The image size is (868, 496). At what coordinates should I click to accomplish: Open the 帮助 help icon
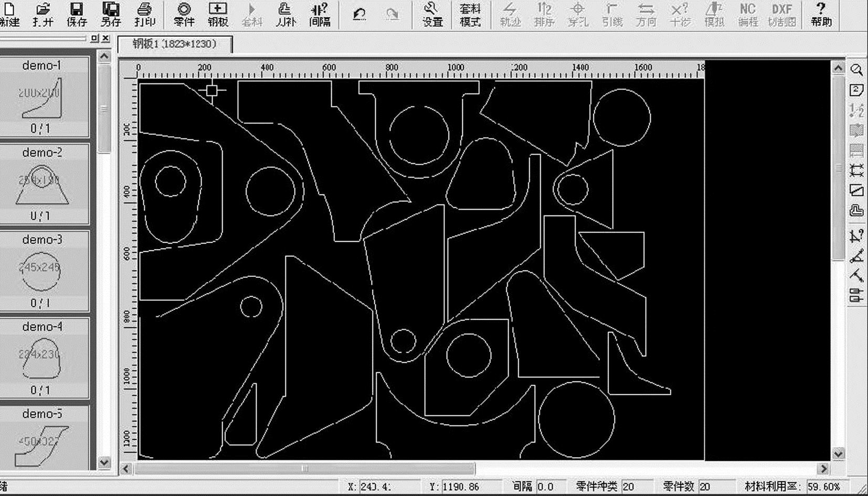(821, 14)
